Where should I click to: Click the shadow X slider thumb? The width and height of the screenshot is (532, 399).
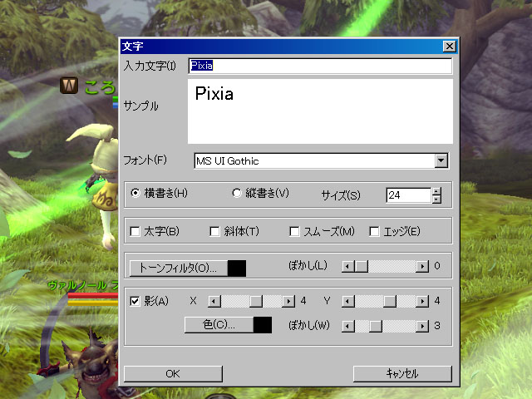(x=256, y=301)
